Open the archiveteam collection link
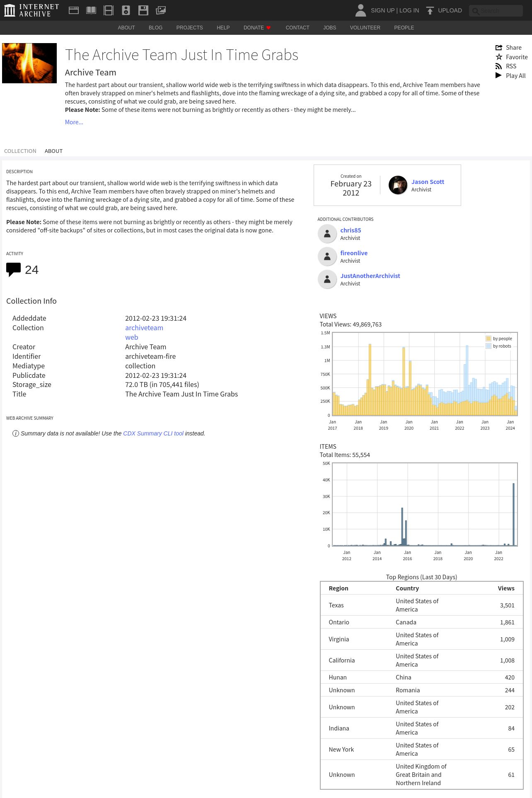Screen dimensions: 532x798 pyautogui.click(x=144, y=328)
